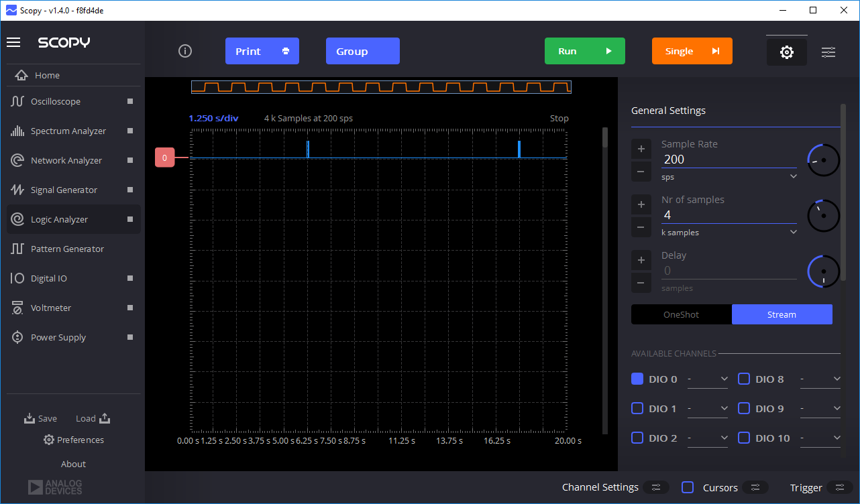Image resolution: width=860 pixels, height=504 pixels.
Task: Open the gear settings panel
Action: pyautogui.click(x=787, y=52)
